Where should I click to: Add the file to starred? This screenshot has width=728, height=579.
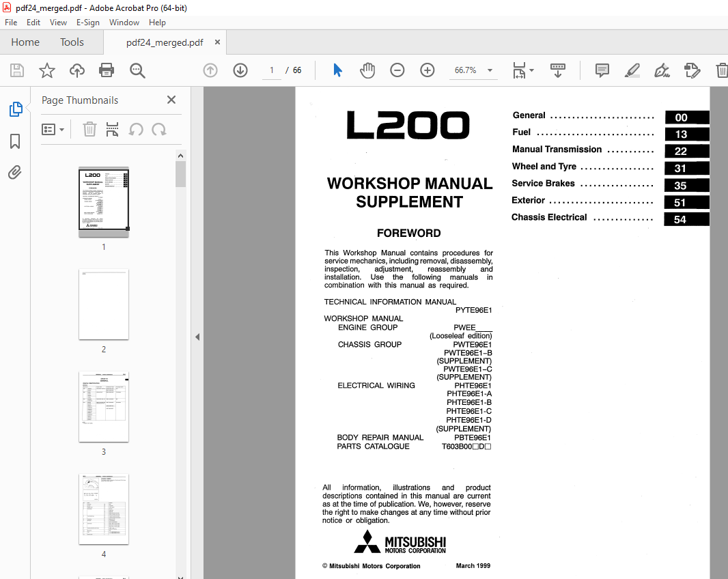(x=47, y=70)
